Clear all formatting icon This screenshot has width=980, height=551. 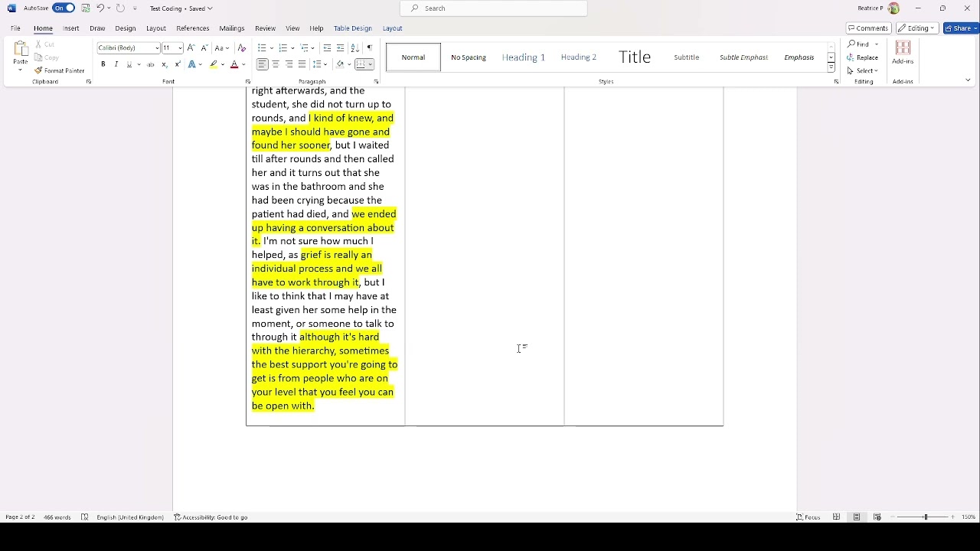pos(242,48)
